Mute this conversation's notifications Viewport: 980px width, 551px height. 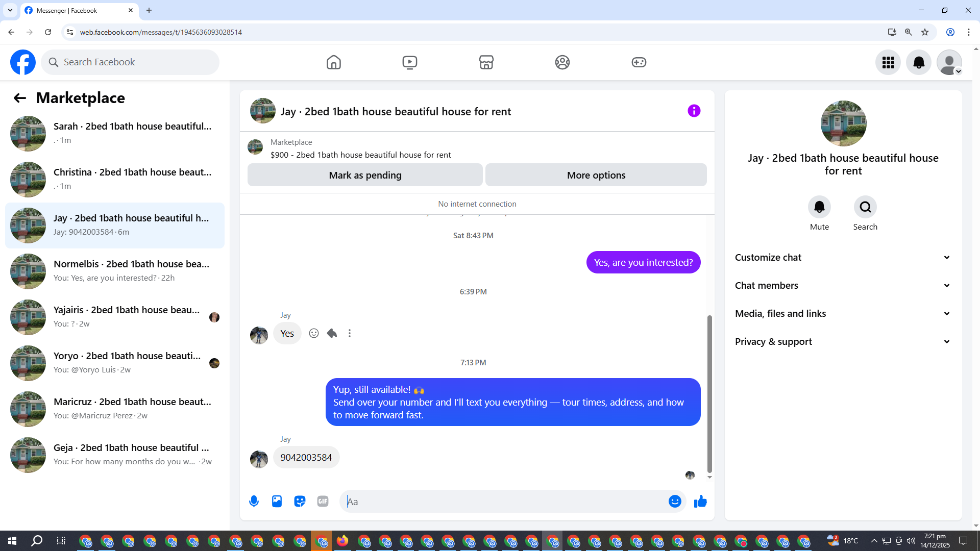point(819,207)
